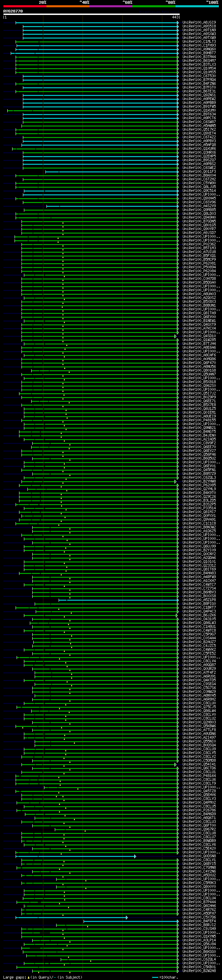Click UniRef100_Q9XET4 entry
This screenshot has width=222, height=980.
(x=199, y=133)
